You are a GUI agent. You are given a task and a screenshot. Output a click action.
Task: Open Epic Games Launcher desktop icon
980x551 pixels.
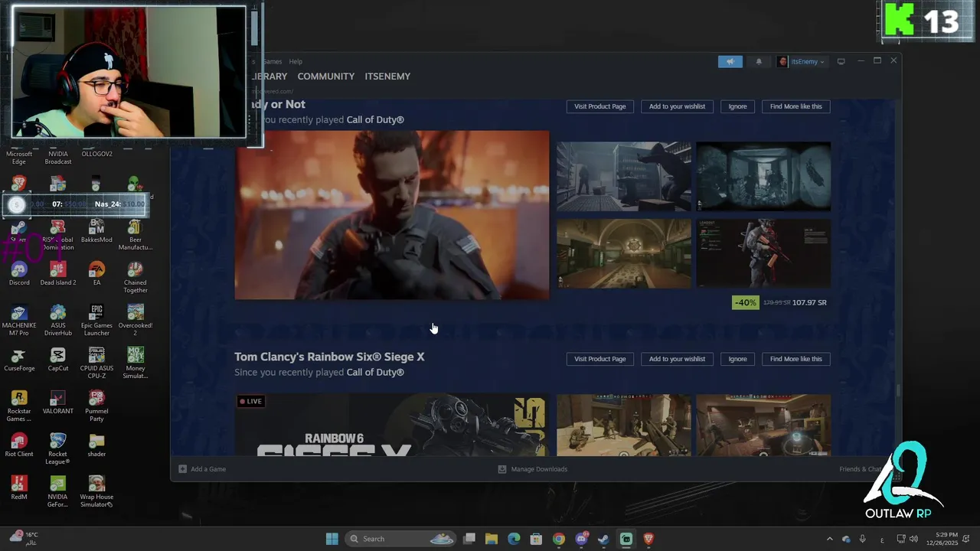click(96, 320)
